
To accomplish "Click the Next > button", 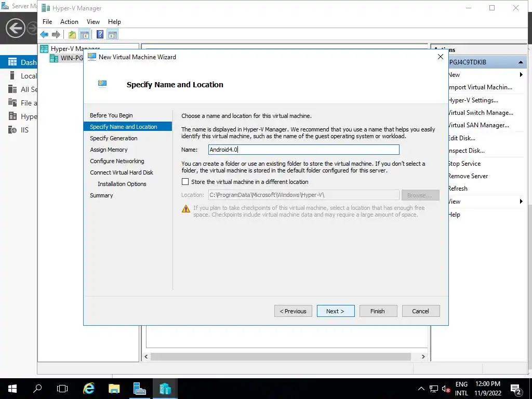I will tap(336, 311).
